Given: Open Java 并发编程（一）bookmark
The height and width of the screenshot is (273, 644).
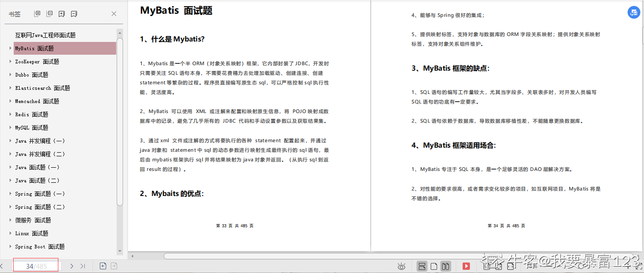Looking at the screenshot, I should [40, 141].
